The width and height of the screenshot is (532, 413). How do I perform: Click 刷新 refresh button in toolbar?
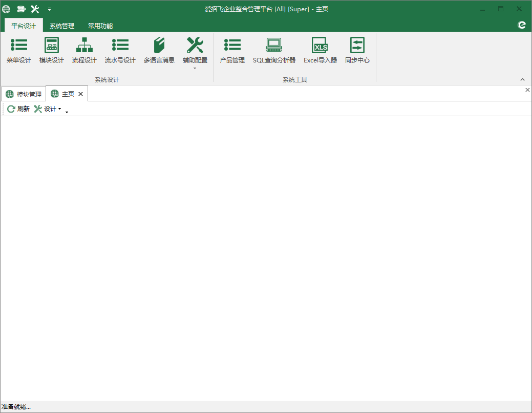pyautogui.click(x=18, y=109)
